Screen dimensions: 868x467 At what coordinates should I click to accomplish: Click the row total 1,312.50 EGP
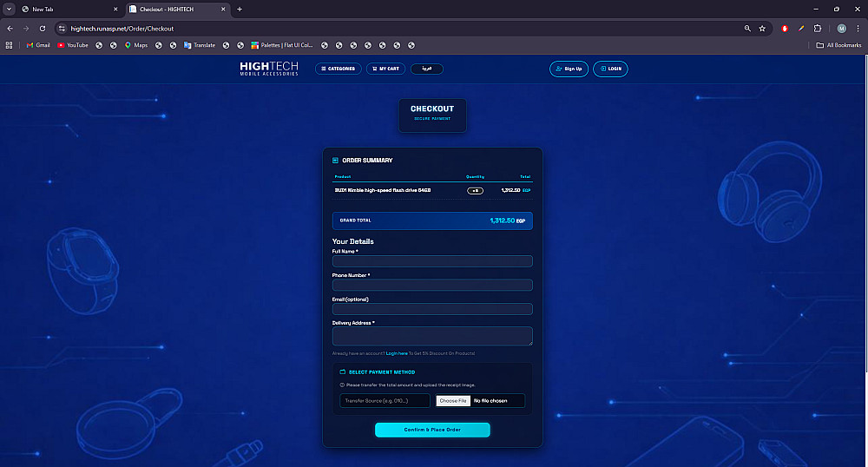tap(516, 190)
